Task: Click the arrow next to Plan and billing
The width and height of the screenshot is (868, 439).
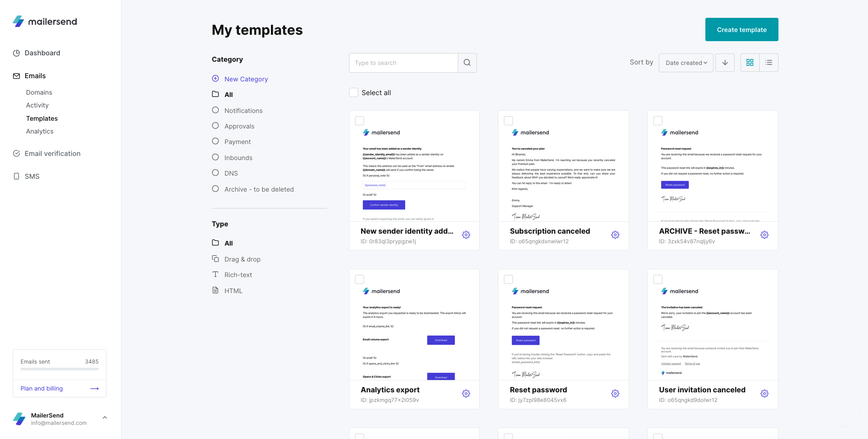Action: [x=95, y=389]
